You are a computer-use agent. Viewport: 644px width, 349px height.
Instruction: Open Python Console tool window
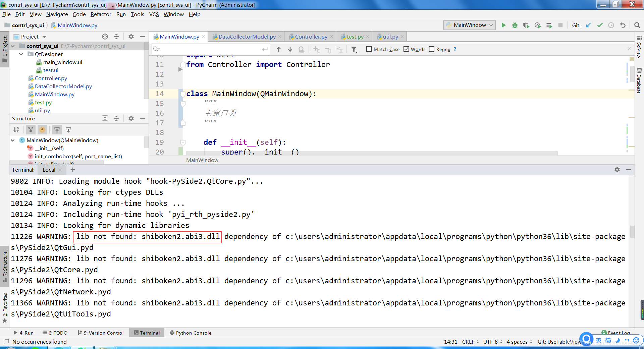191,333
